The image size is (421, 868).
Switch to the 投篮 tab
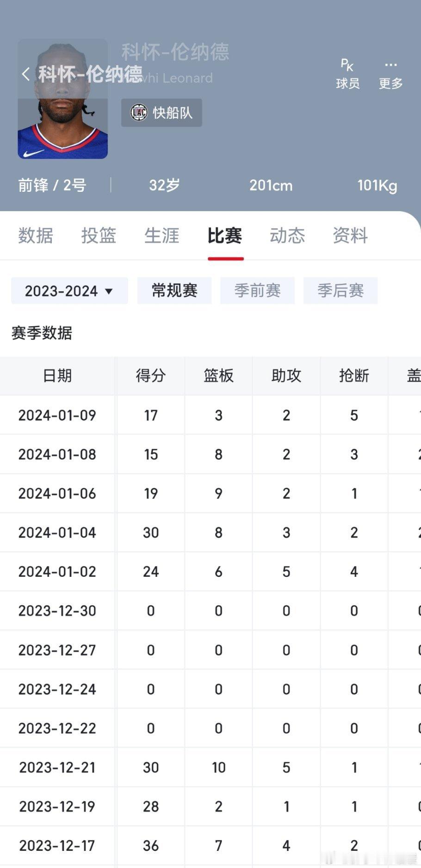pos(99,236)
